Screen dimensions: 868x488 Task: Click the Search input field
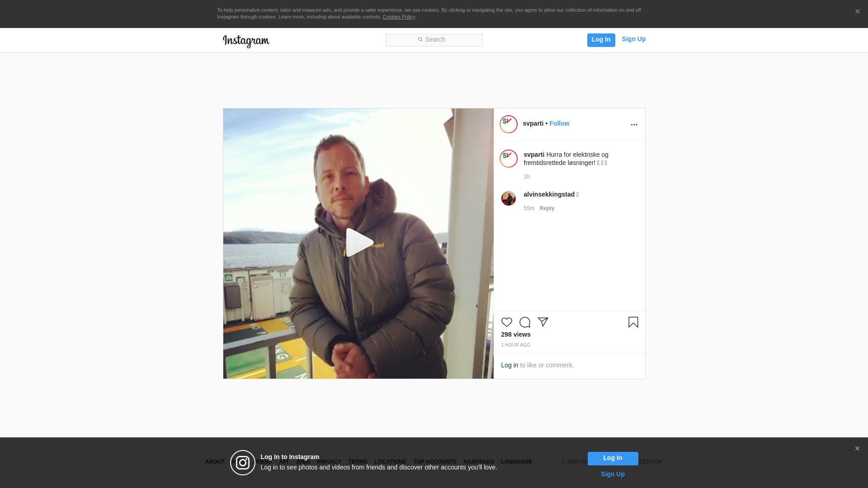point(434,40)
